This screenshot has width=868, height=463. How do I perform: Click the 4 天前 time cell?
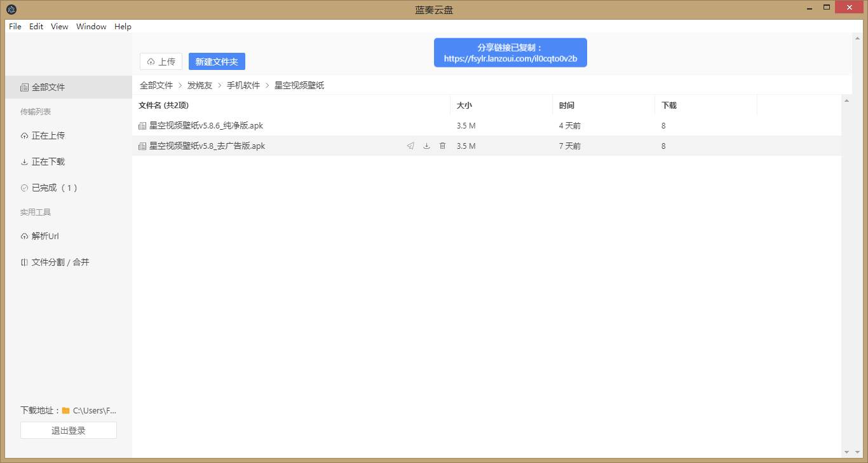[x=570, y=126]
